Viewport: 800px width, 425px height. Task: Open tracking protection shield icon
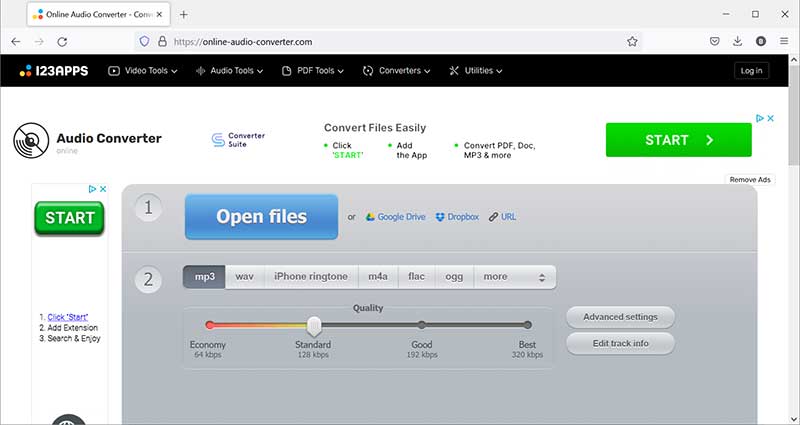pos(144,41)
